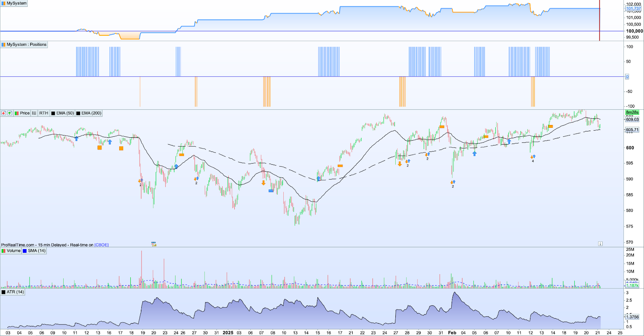Open the MySystem equity curve label
Screen dimensions: 644x336
(17, 3)
